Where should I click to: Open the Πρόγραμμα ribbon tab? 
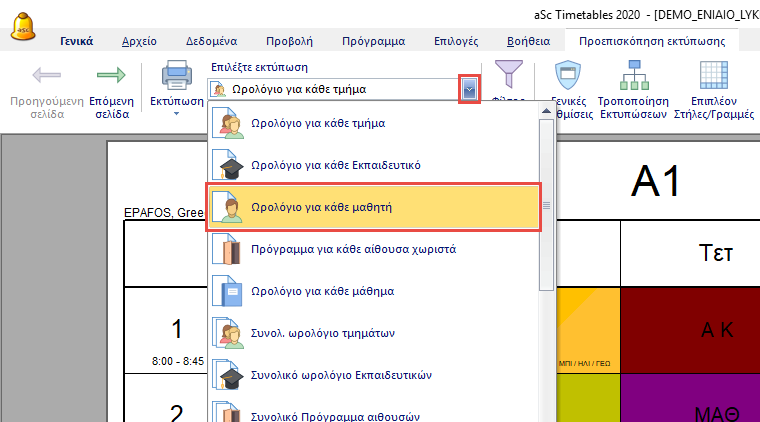(373, 41)
